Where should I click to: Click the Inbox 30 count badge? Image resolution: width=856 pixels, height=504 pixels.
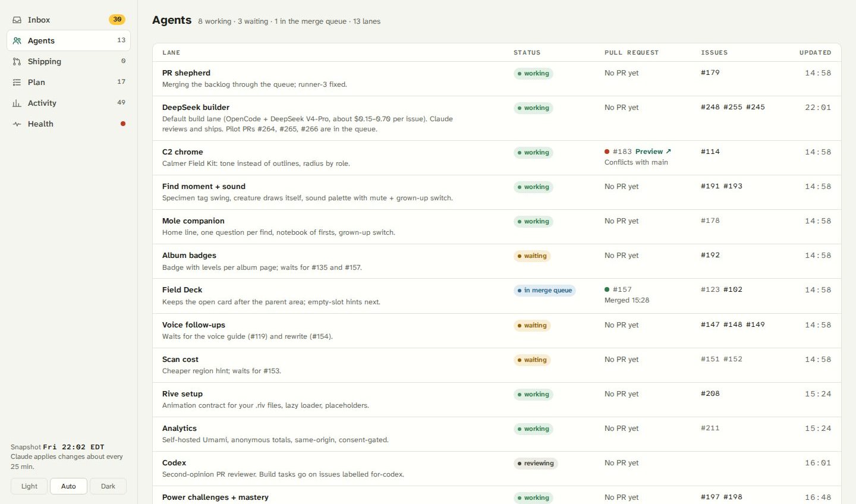click(117, 20)
